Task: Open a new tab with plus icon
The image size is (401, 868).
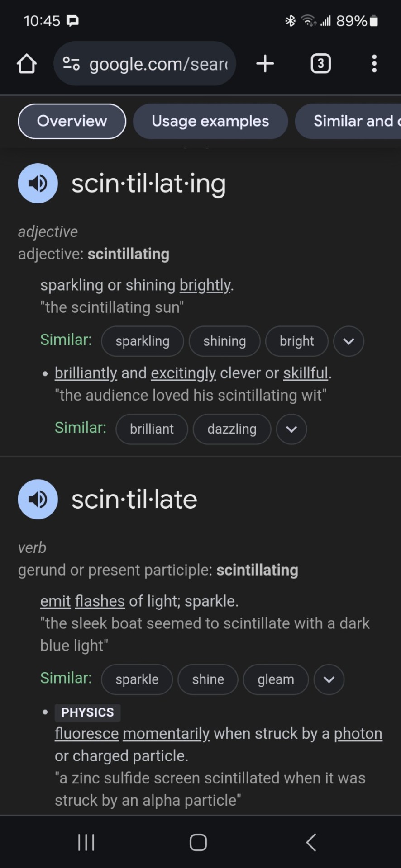Action: [265, 64]
